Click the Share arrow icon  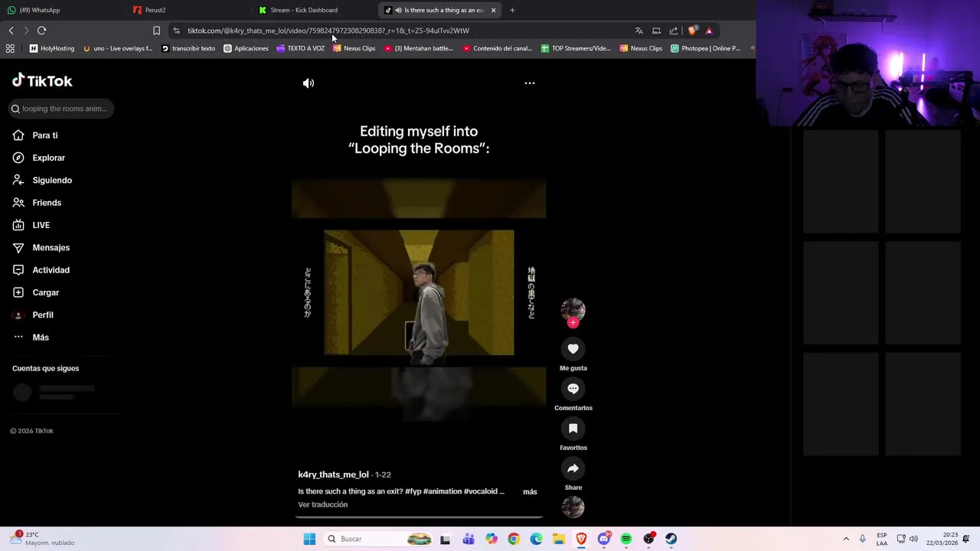pyautogui.click(x=573, y=468)
